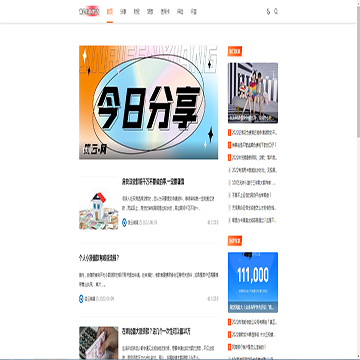Viewport: 360px width, 360px height.
Task: Open the rank 3 link below the couple image
Action: point(253,157)
